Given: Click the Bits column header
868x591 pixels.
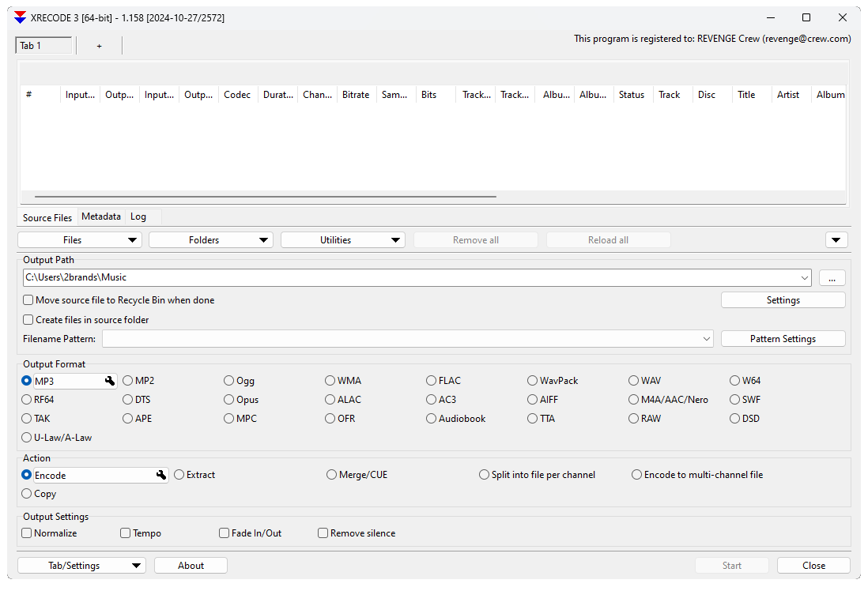Looking at the screenshot, I should coord(436,95).
